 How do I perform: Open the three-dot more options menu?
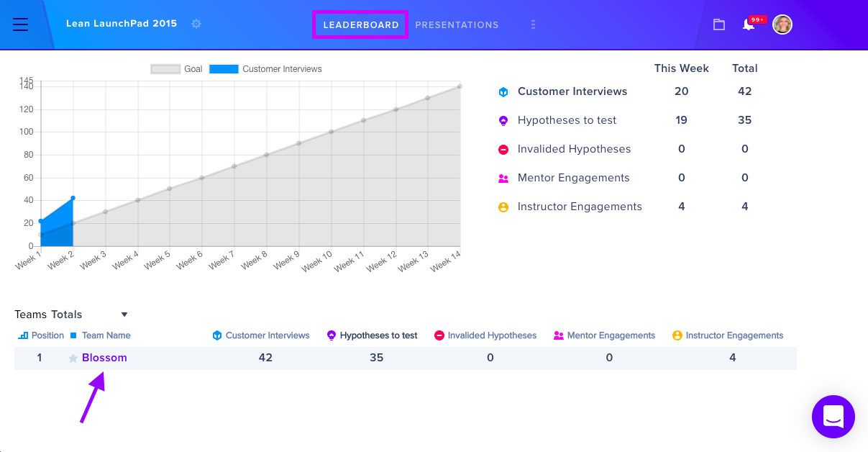tap(533, 24)
